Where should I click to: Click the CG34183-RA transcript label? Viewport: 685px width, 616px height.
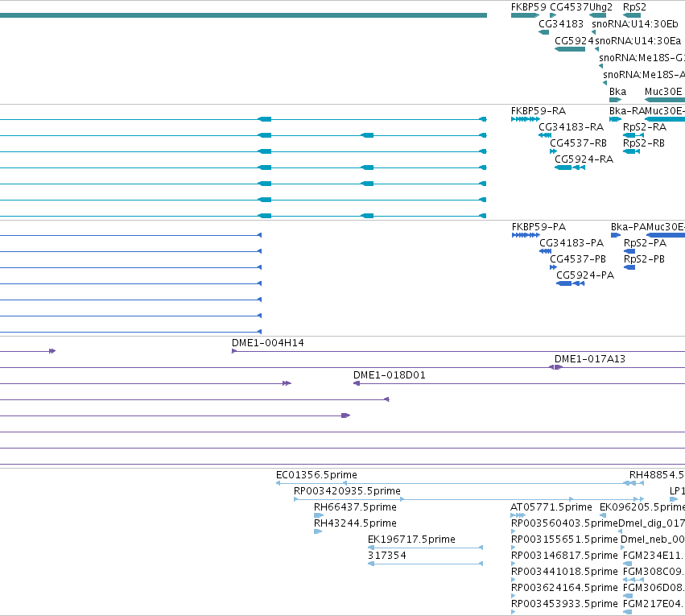pos(571,127)
